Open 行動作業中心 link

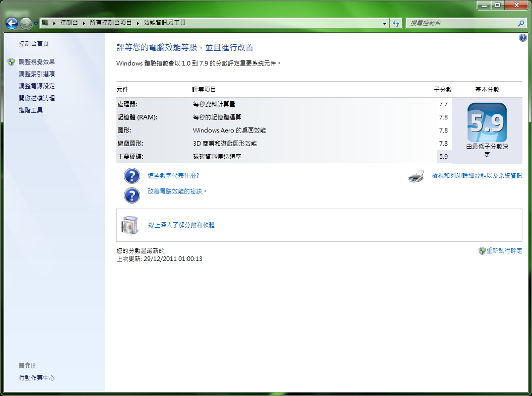point(37,378)
